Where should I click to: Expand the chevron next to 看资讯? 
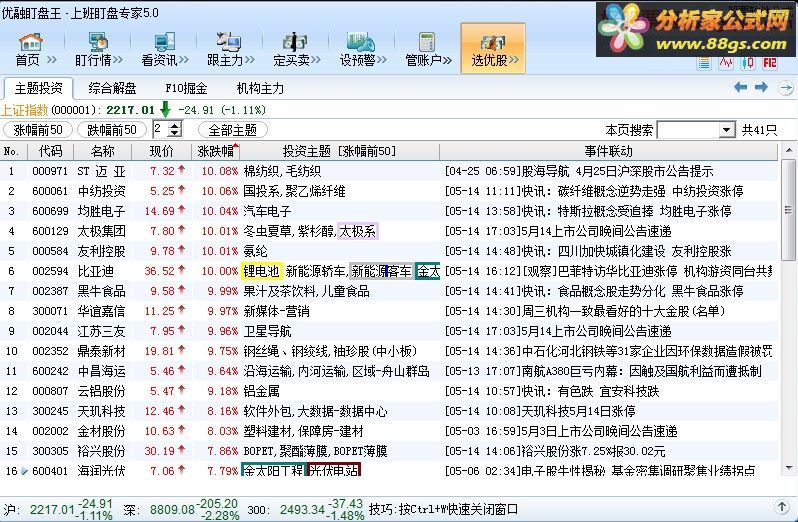click(x=183, y=60)
